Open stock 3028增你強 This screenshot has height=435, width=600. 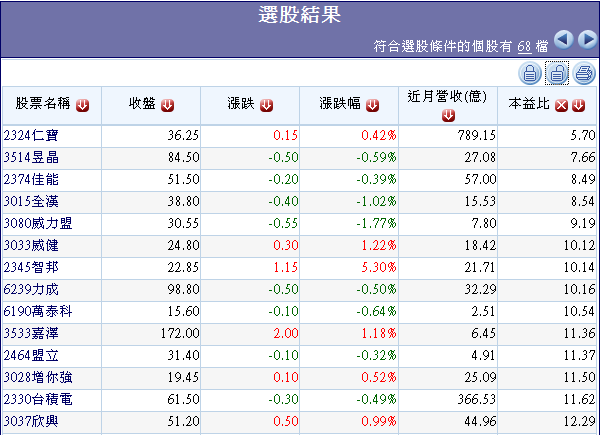click(x=38, y=377)
